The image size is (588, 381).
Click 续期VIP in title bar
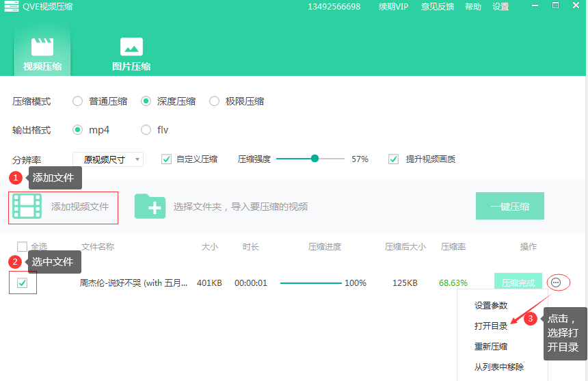click(x=393, y=7)
